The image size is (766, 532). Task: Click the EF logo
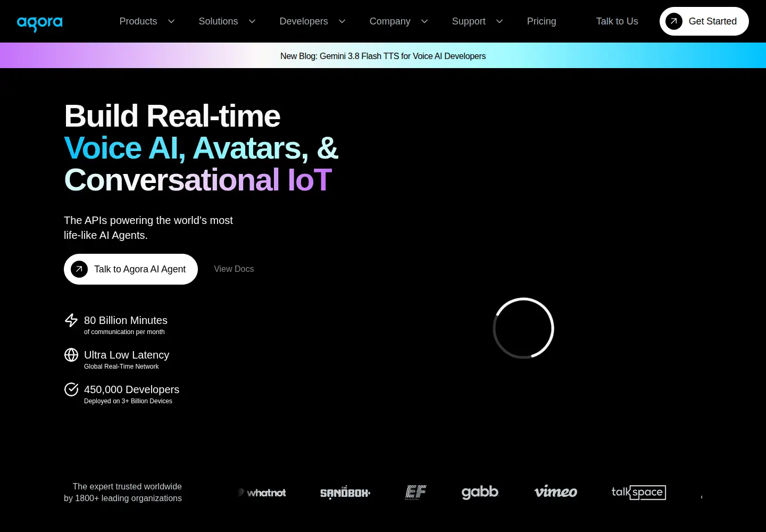point(416,493)
